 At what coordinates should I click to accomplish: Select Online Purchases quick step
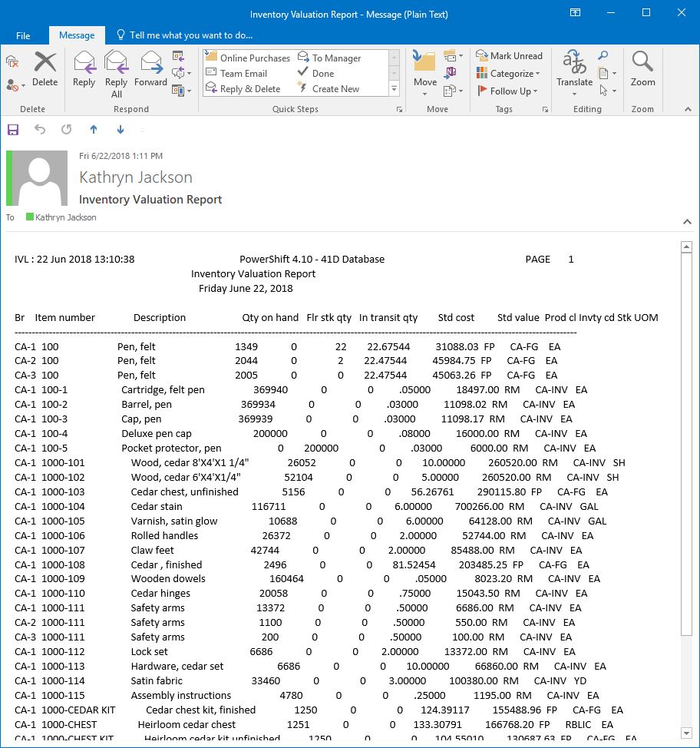(248, 58)
